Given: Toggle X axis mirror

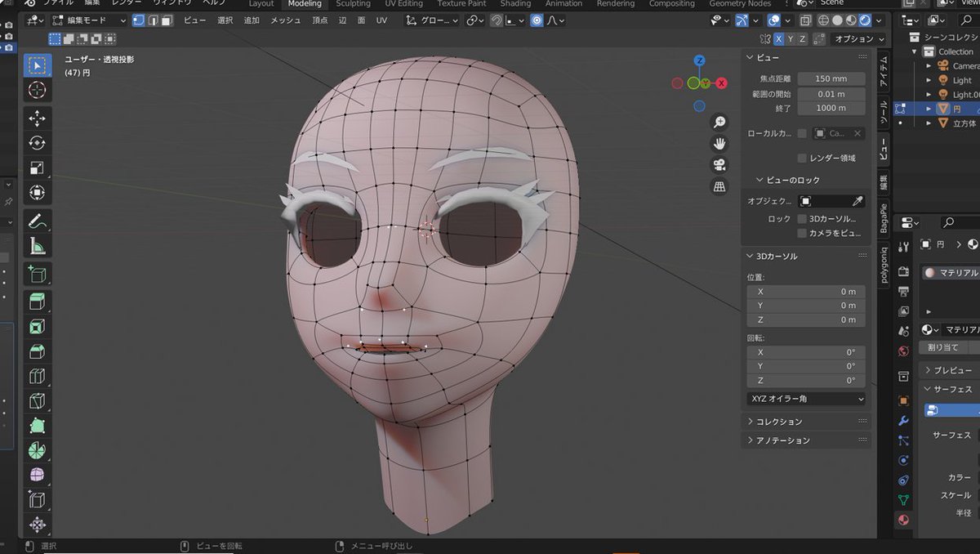Looking at the screenshot, I should point(779,38).
